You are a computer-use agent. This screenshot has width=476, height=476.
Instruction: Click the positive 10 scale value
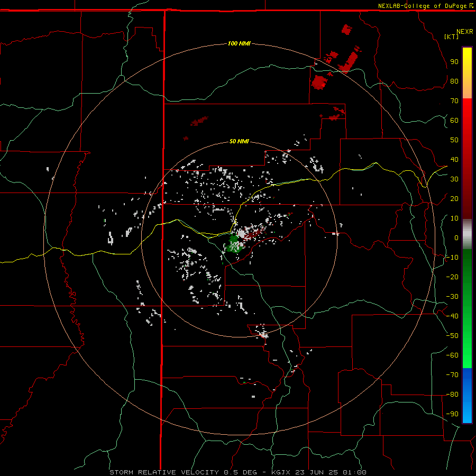pyautogui.click(x=454, y=218)
